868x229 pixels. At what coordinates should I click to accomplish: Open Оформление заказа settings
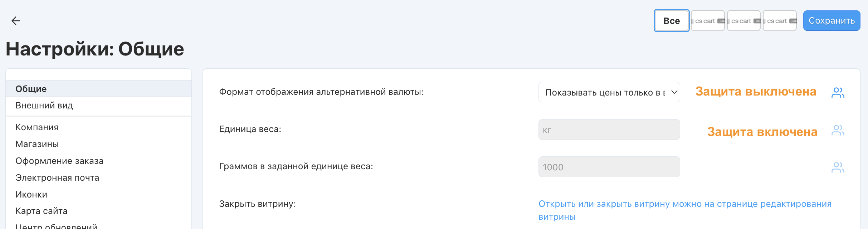pos(59,161)
